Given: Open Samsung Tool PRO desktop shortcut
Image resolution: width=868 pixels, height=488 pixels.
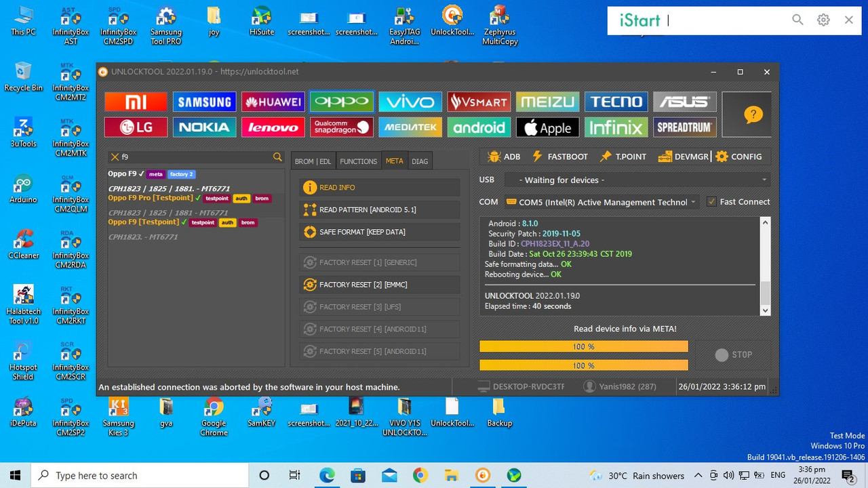Looking at the screenshot, I should pos(165,26).
